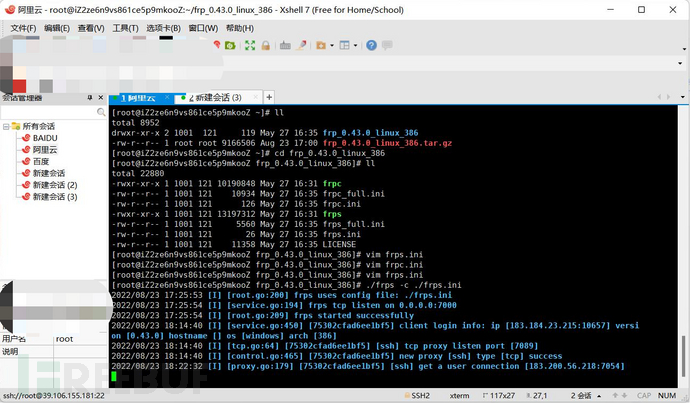The width and height of the screenshot is (690, 403).
Task: Expand the address bar dropdown arrow
Action: pyautogui.click(x=680, y=63)
